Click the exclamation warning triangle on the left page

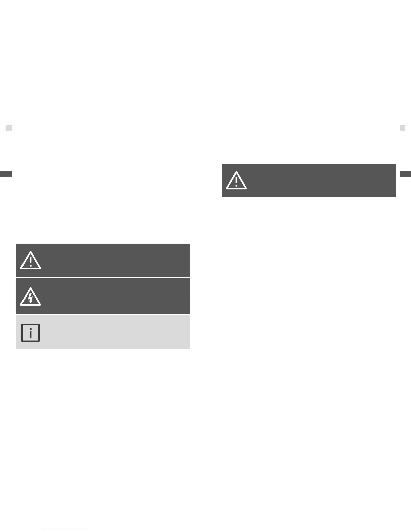(x=31, y=261)
